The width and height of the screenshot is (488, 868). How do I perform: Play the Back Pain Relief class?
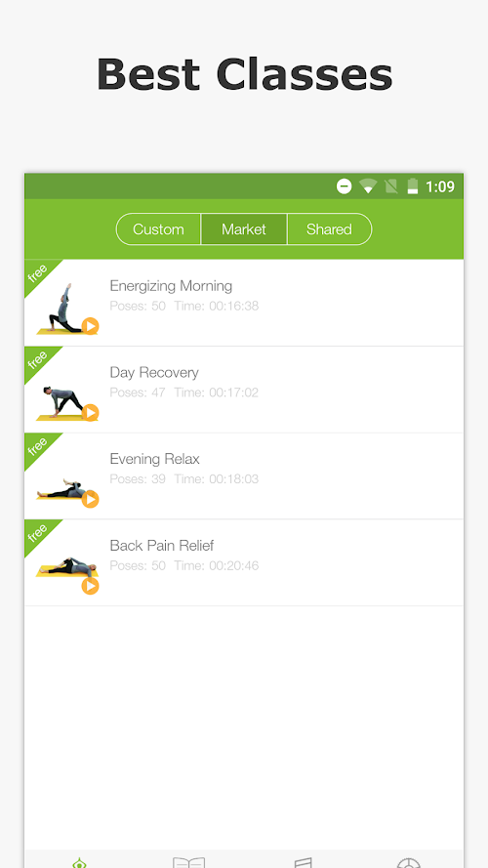click(90, 586)
